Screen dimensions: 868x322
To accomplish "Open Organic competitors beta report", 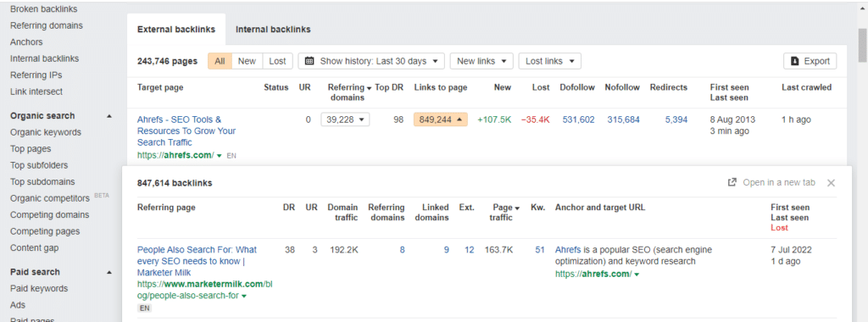I will (x=50, y=198).
